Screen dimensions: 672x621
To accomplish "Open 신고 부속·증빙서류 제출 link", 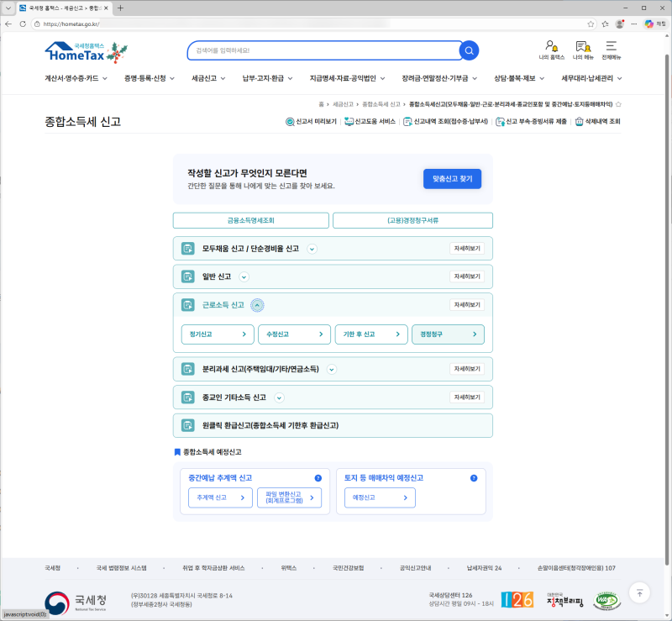I will [531, 122].
